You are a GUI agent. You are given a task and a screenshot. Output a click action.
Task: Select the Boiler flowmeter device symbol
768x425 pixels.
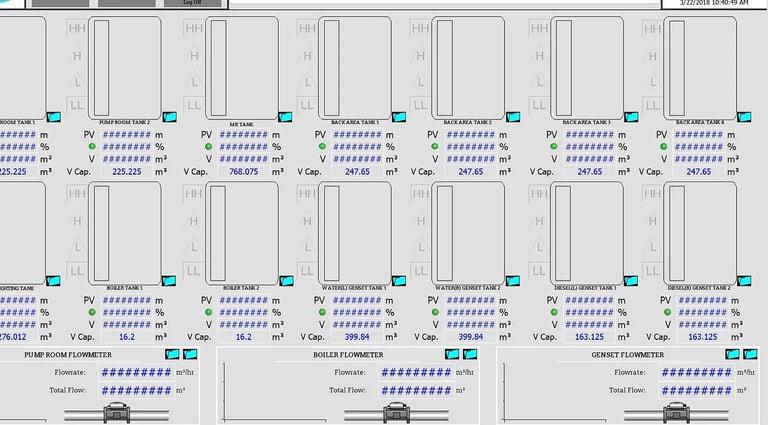click(397, 413)
